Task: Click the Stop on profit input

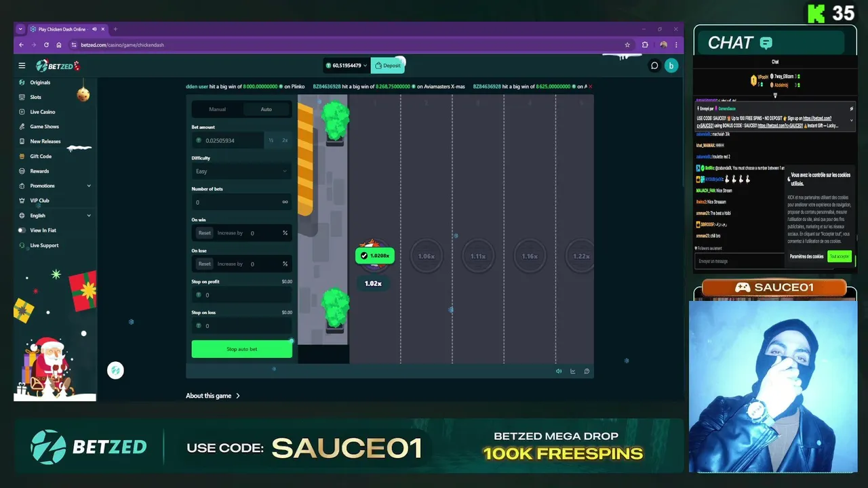Action: click(x=241, y=295)
